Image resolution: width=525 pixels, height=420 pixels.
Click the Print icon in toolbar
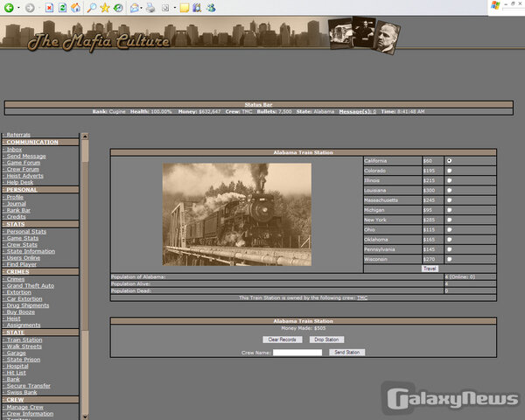click(150, 8)
